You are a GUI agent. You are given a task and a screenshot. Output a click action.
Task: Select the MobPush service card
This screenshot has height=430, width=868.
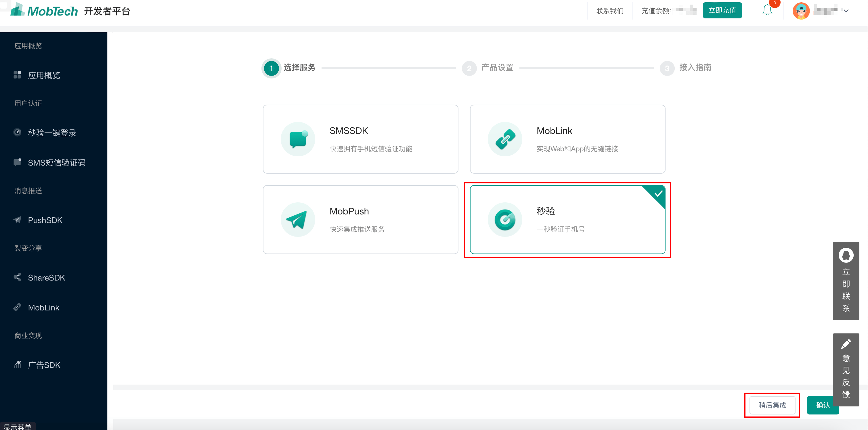(x=360, y=220)
